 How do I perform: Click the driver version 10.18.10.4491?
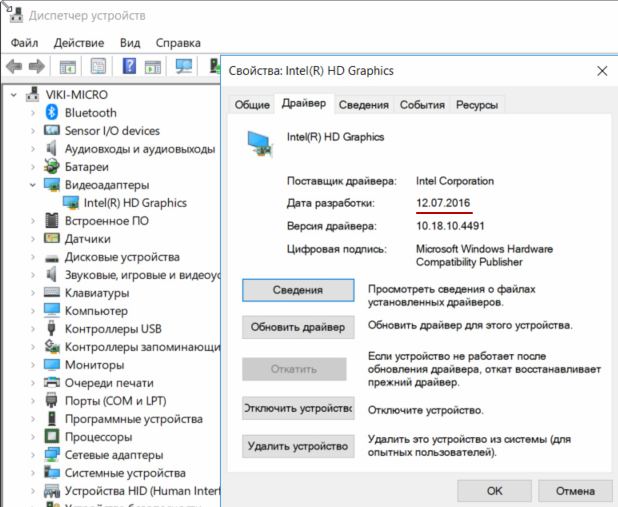tap(450, 226)
